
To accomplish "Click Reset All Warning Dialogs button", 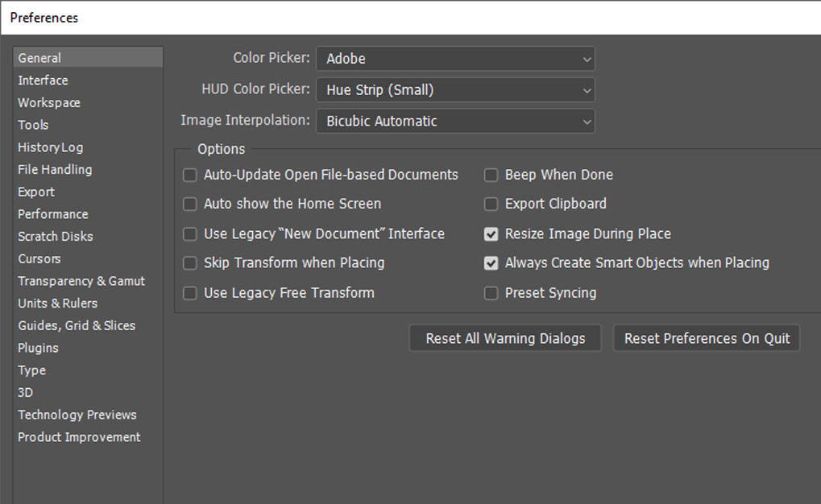I will 505,338.
